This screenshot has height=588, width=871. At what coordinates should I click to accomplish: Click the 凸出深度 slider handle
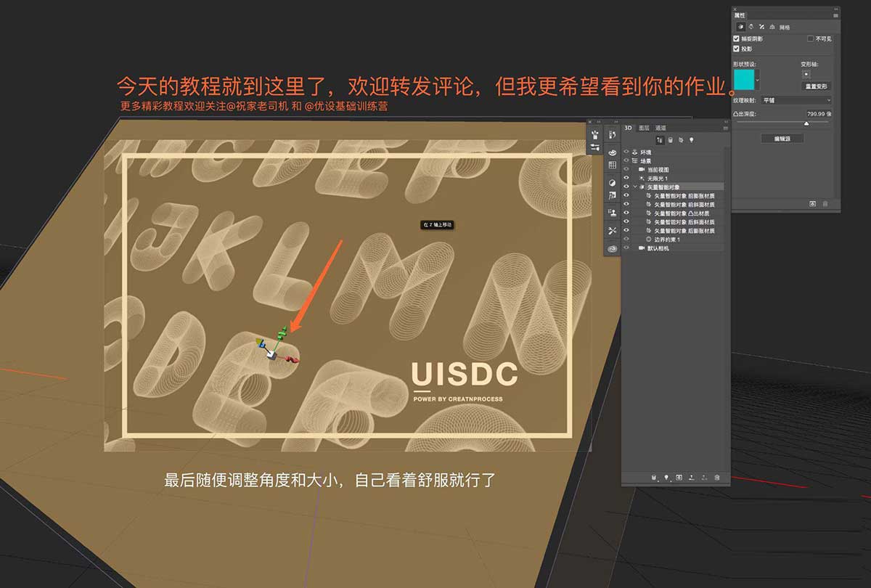pos(806,123)
